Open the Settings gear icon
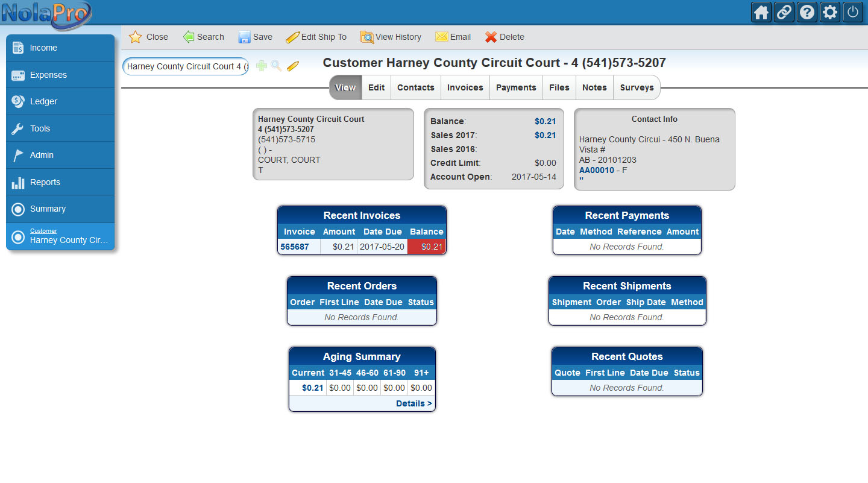868x483 pixels. pos(830,12)
